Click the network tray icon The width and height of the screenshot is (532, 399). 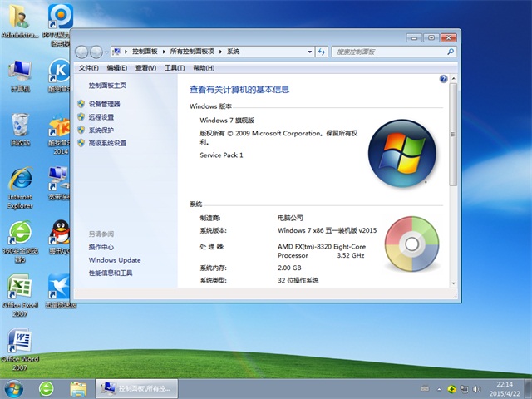click(x=464, y=389)
